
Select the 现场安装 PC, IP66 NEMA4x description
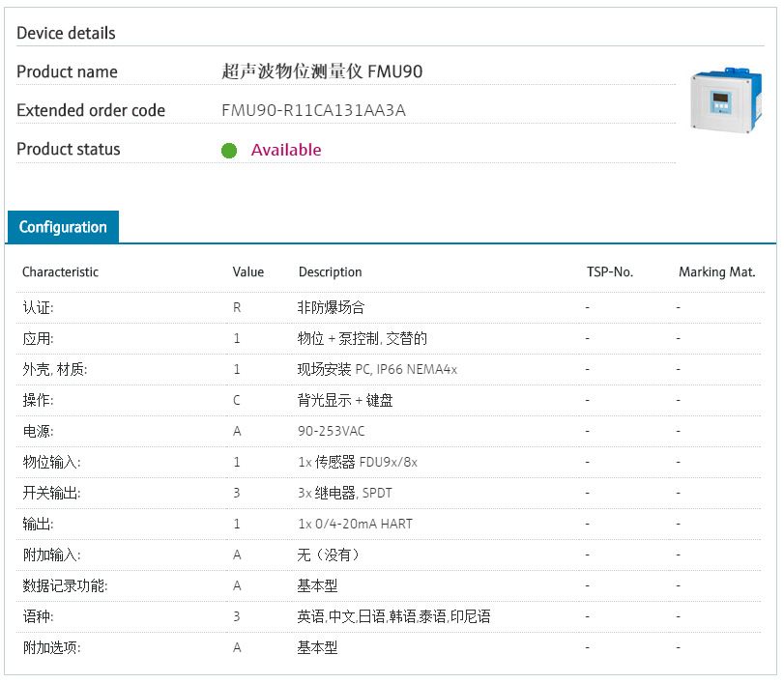click(x=377, y=369)
